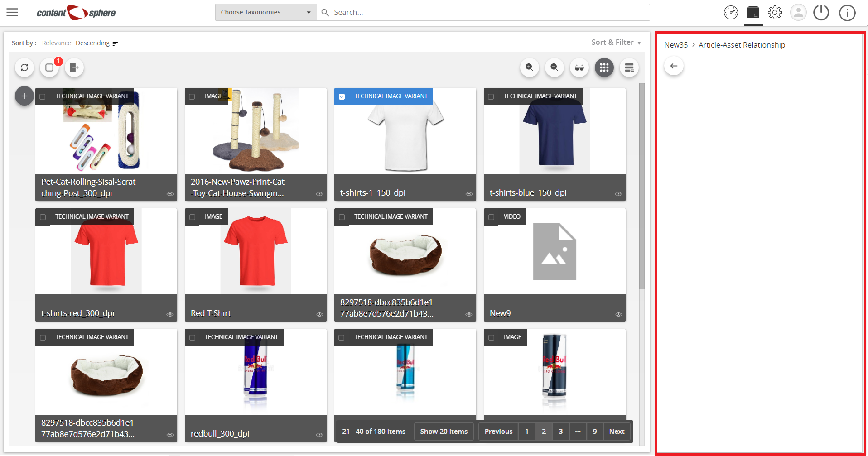Toggle the descending sort order icon
This screenshot has width=868, height=456.
[x=115, y=43]
